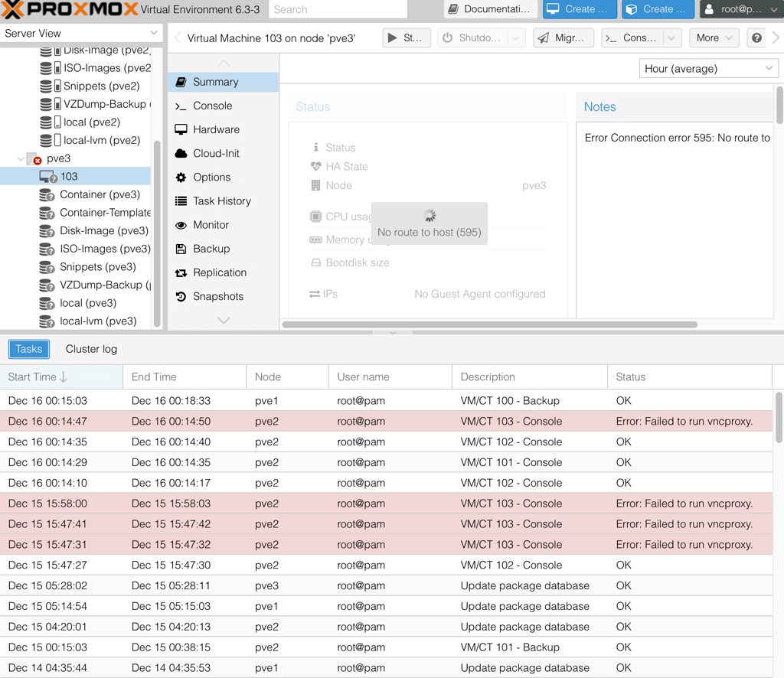Collapse the pve3 node tree

pyautogui.click(x=21, y=159)
